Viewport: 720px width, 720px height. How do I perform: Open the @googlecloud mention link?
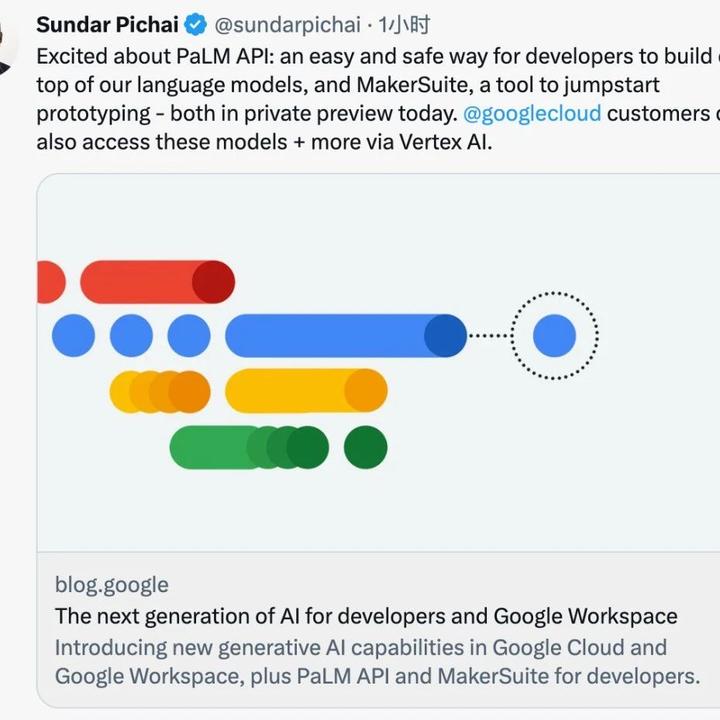(532, 113)
